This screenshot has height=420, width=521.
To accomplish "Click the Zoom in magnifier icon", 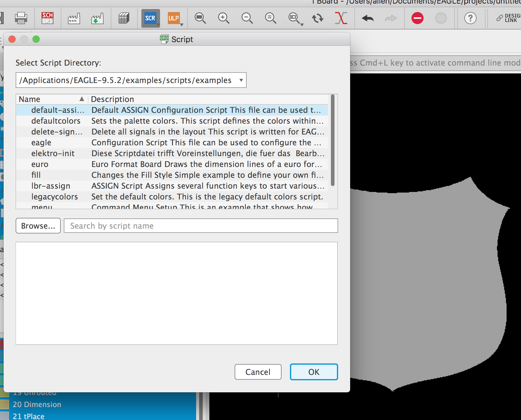I will (224, 18).
